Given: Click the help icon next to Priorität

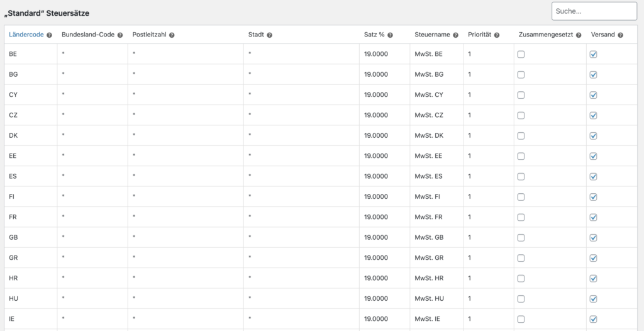Looking at the screenshot, I should (x=497, y=35).
